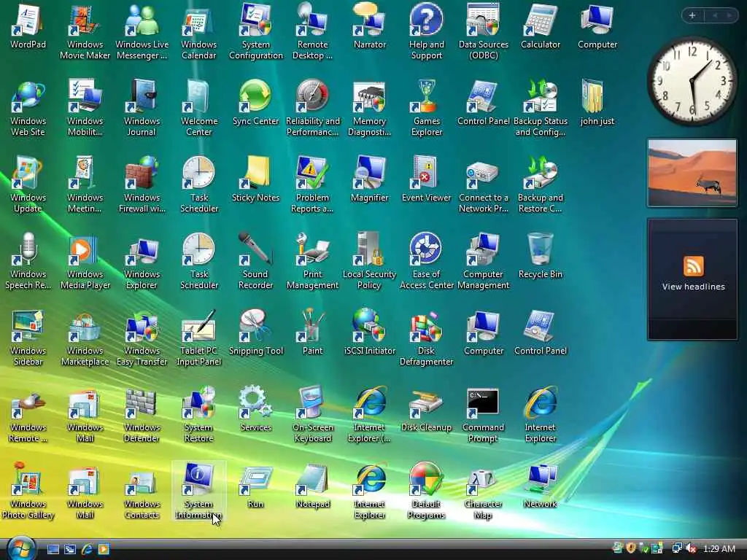The width and height of the screenshot is (747, 560).
Task: Open Windows Sidebar shortcut
Action: pos(28,338)
